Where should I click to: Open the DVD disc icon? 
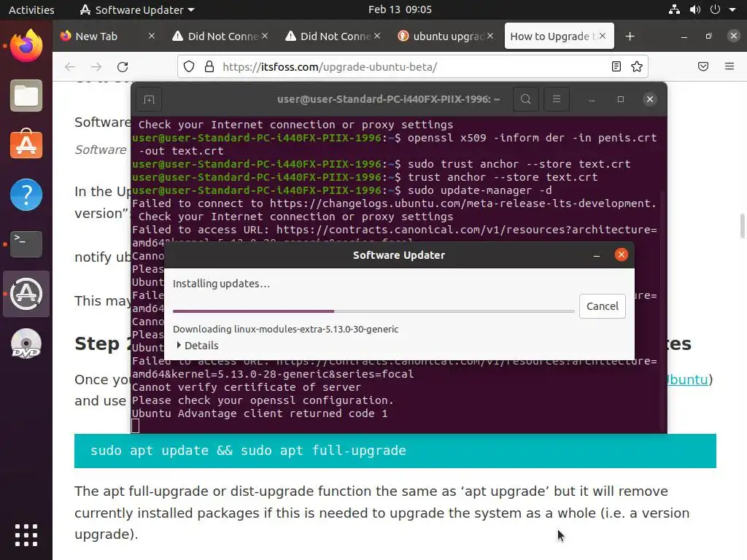point(26,343)
